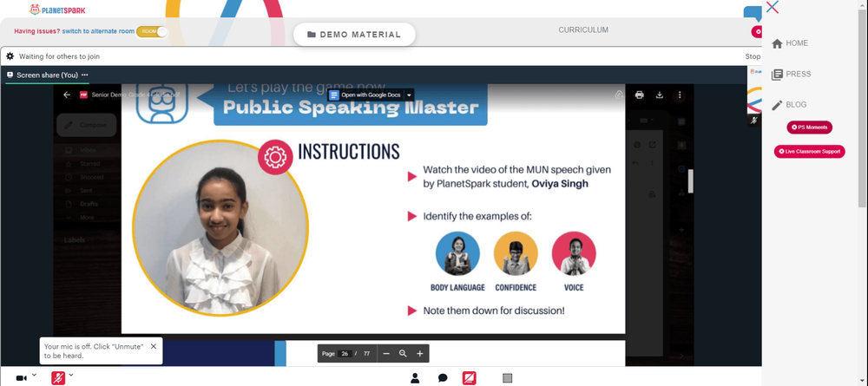Toggle the alternate ROOM switch

tap(152, 31)
